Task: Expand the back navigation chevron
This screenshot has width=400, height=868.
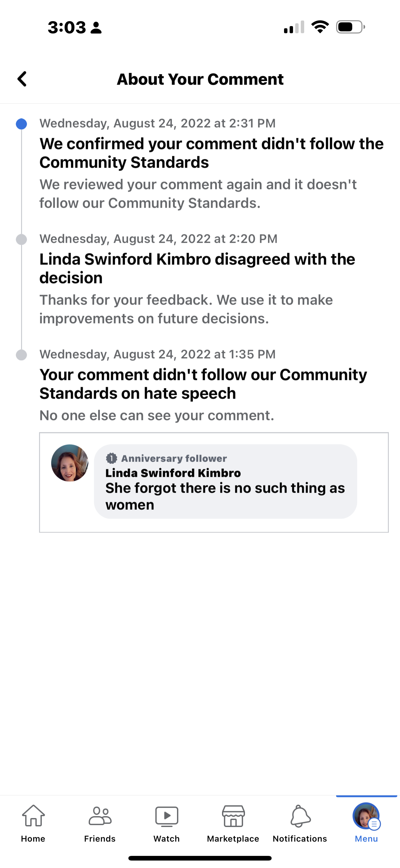Action: point(22,79)
